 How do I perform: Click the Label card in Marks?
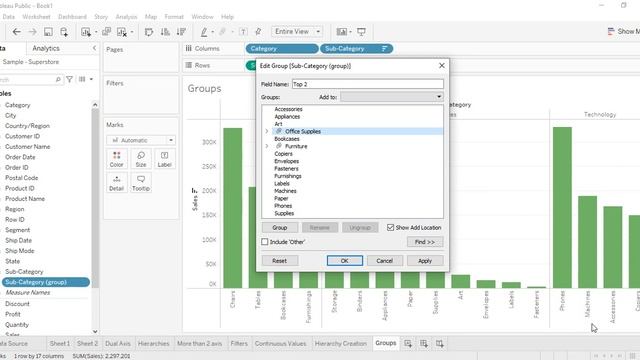point(164,159)
